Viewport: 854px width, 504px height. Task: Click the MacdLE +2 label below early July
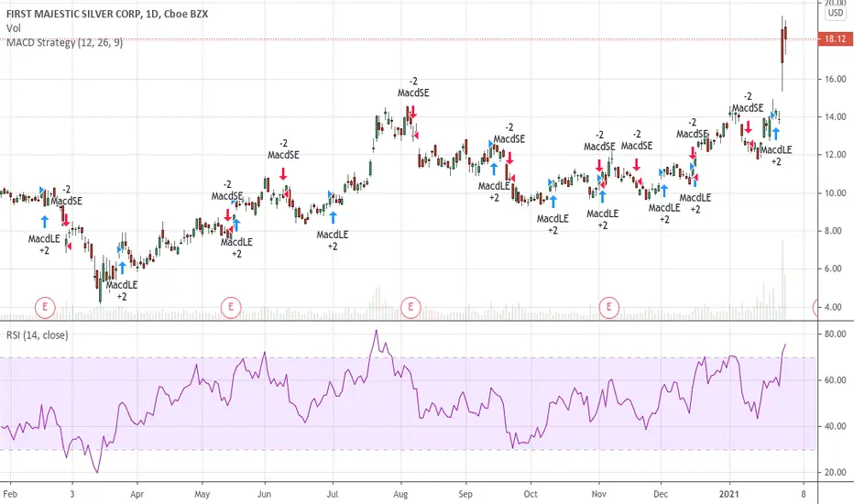(333, 240)
